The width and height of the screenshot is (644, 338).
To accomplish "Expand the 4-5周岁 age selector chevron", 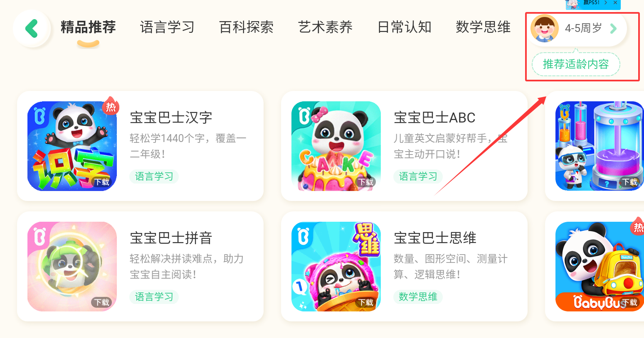I will tap(613, 29).
